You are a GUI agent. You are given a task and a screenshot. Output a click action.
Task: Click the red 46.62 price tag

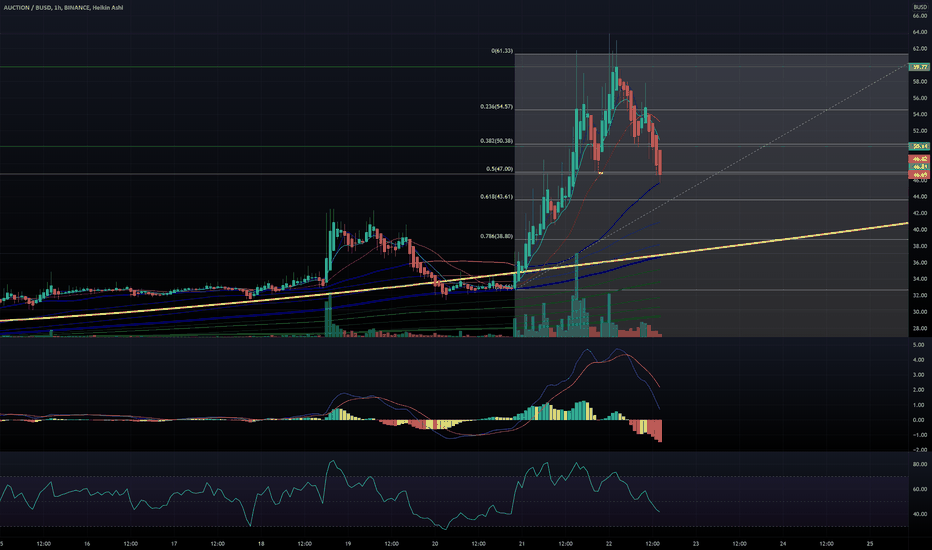pyautogui.click(x=920, y=159)
